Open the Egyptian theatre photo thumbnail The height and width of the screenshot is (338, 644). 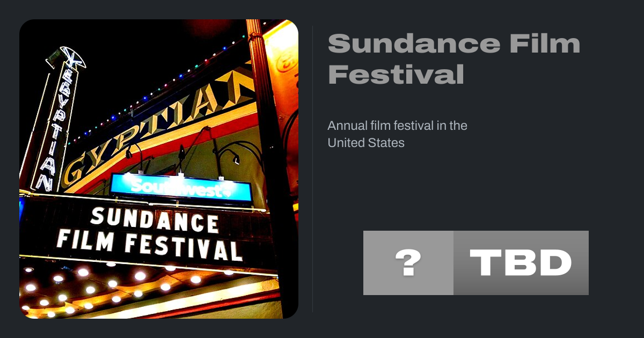(159, 169)
